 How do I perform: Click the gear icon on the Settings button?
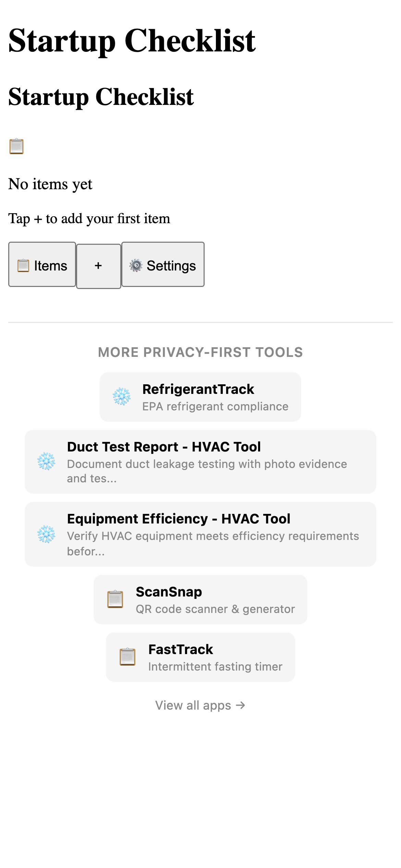(136, 265)
